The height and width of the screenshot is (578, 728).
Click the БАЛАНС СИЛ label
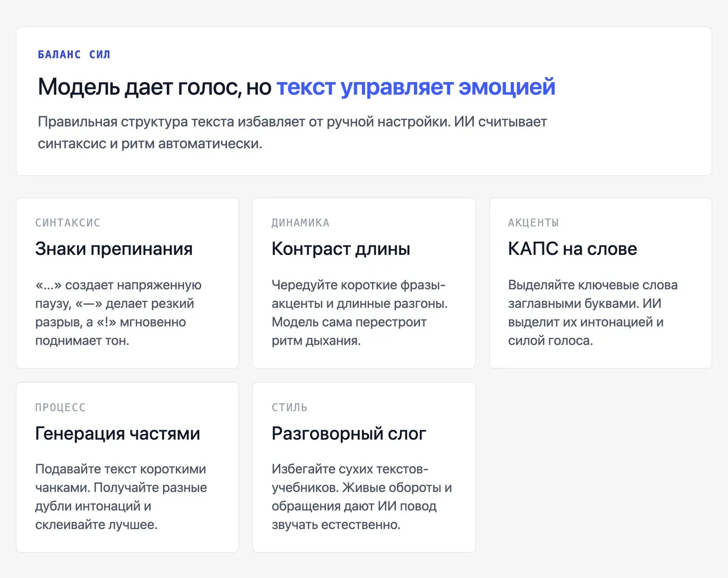point(74,55)
